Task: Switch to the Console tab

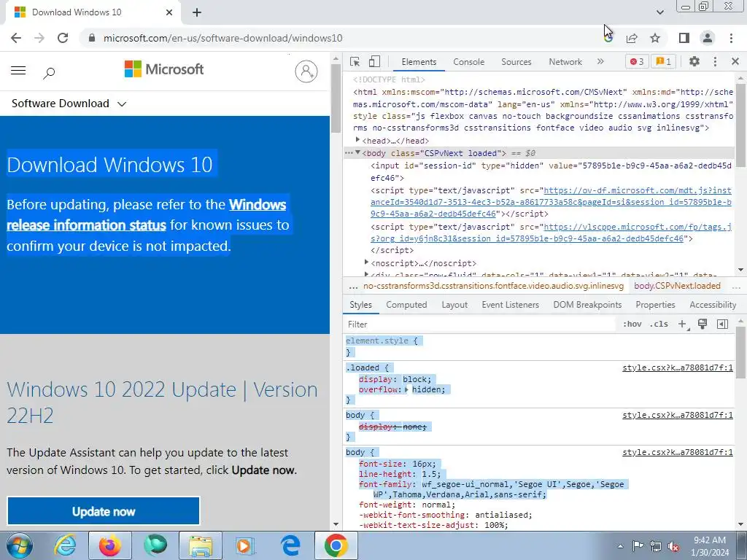Action: tap(468, 62)
